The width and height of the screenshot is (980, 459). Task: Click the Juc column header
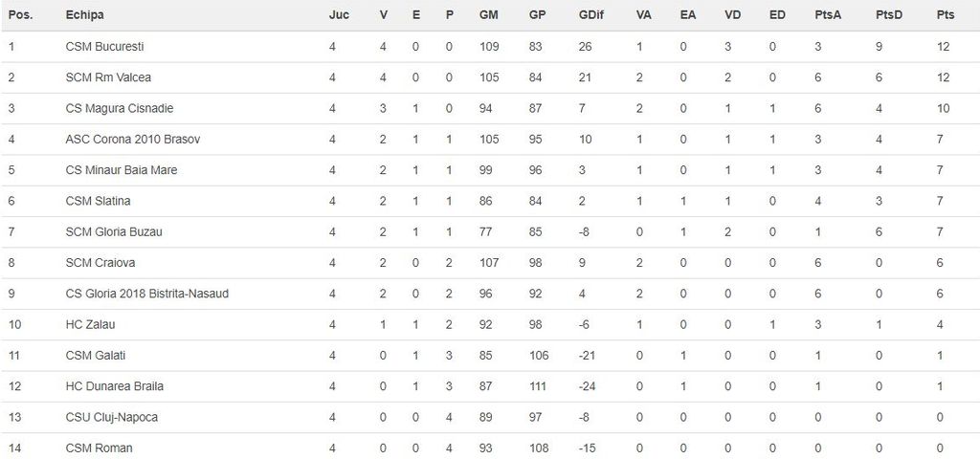coord(339,15)
